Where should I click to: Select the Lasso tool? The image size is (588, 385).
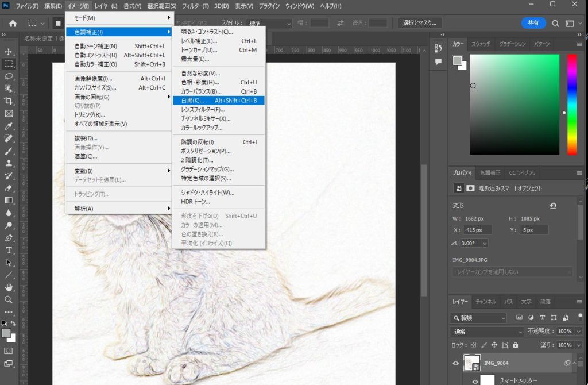point(9,76)
